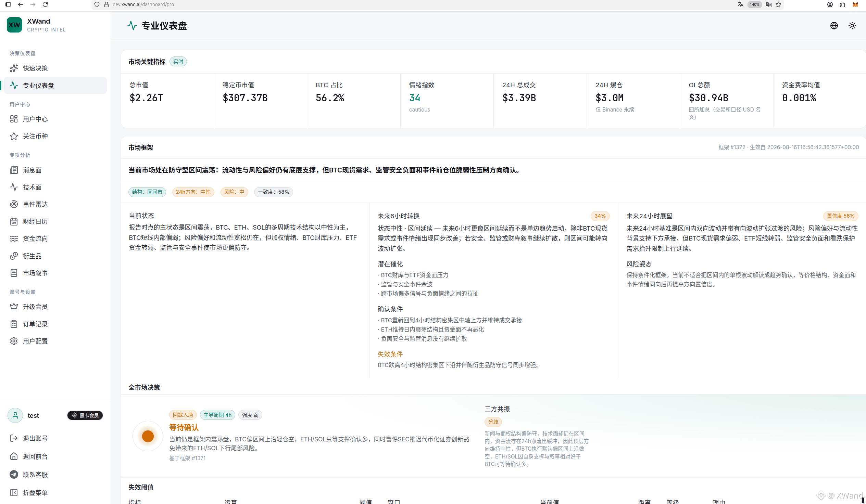Image resolution: width=866 pixels, height=504 pixels.
Task: Reload the page with browser refresh icon
Action: click(x=45, y=4)
